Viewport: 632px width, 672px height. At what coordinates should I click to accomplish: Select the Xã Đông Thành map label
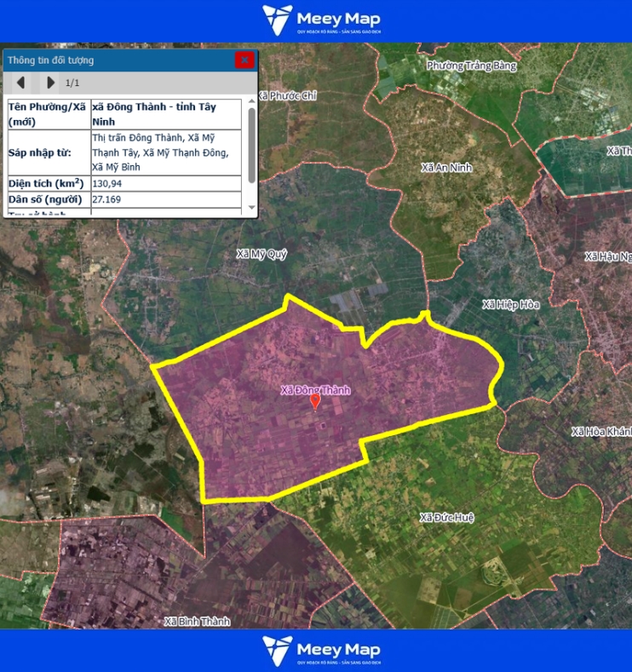[x=315, y=390]
